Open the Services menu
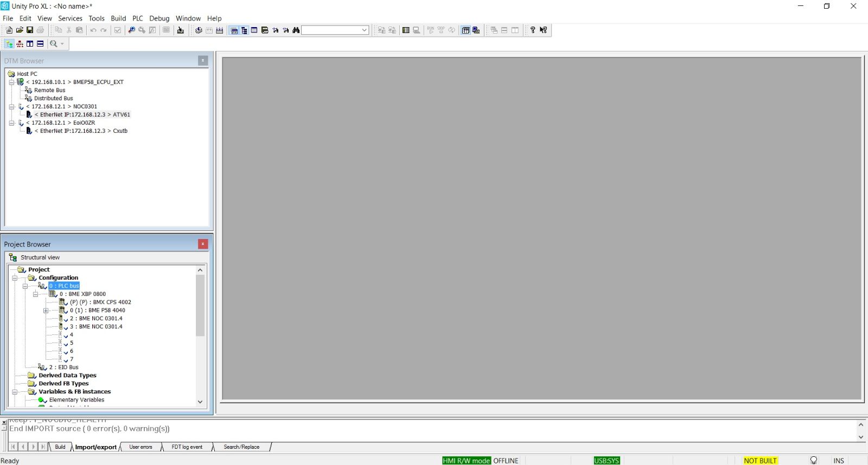The image size is (868, 465). pos(71,18)
